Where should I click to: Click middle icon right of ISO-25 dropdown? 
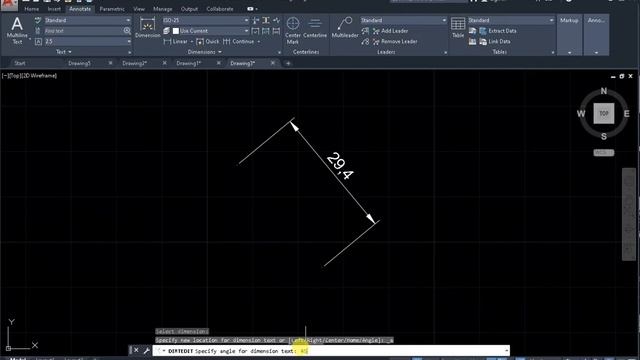266,20
